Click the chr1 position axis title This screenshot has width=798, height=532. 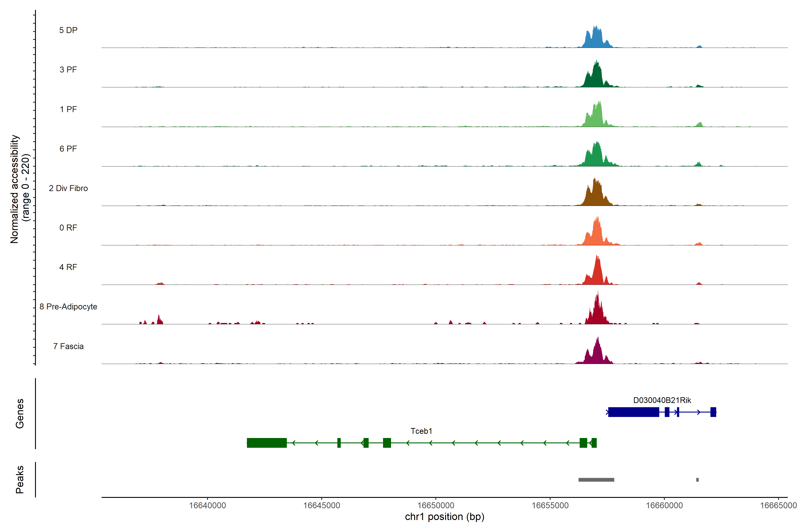tap(444, 517)
